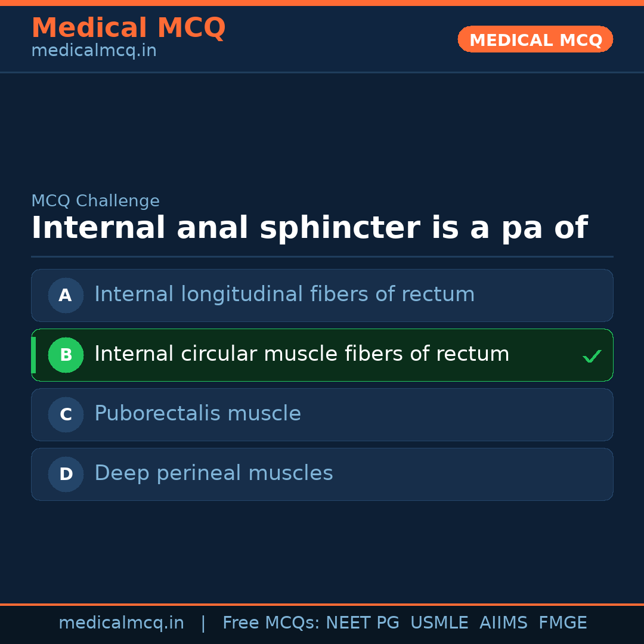Choose the "Deep perineal muscles" answer text
644x644 pixels.
coord(213,473)
